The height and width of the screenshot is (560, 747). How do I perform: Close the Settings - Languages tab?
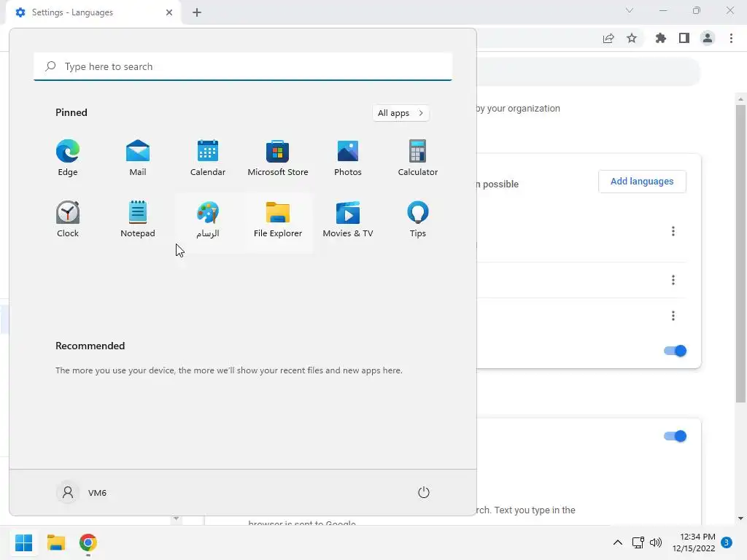[x=169, y=12]
